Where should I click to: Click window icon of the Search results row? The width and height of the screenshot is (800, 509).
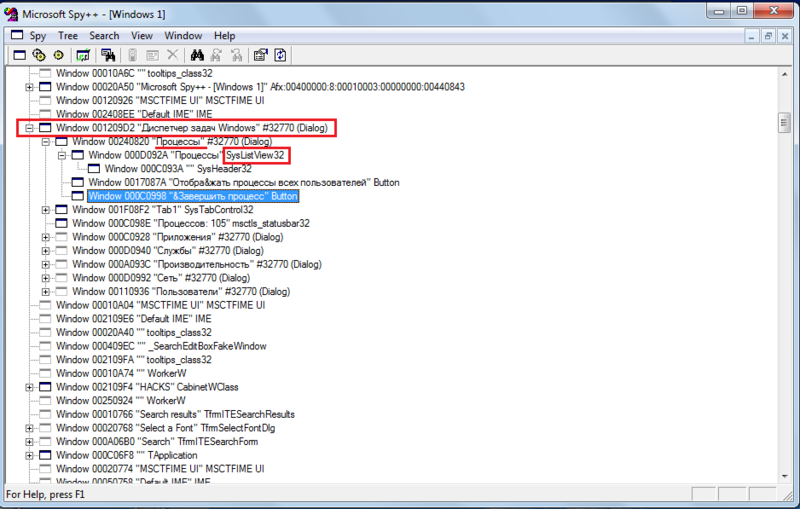(x=45, y=414)
